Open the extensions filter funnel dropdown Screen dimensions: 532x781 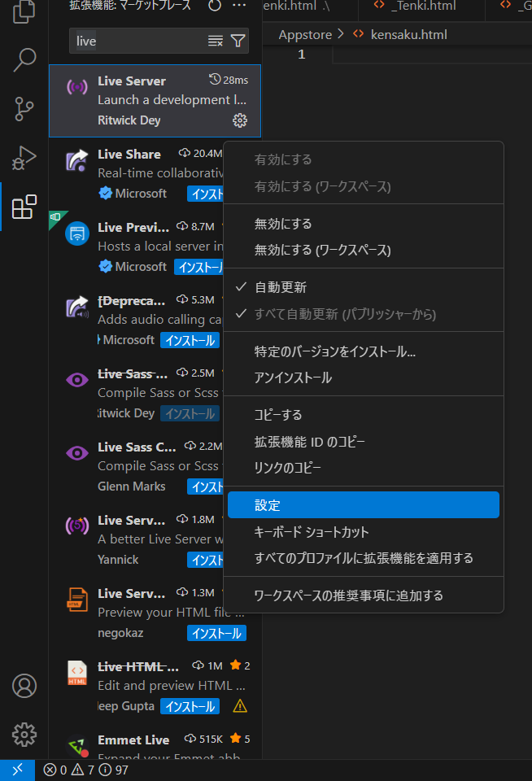coord(236,40)
